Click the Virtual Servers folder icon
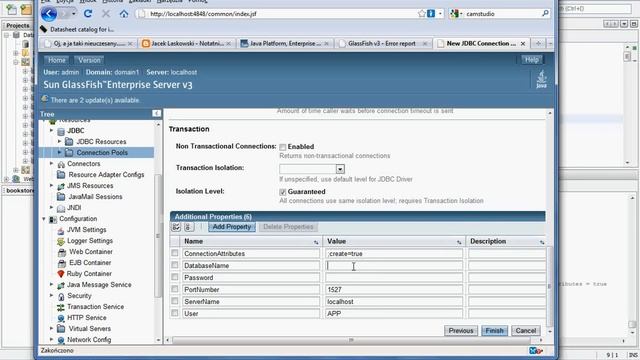The height and width of the screenshot is (360, 640). click(x=61, y=329)
